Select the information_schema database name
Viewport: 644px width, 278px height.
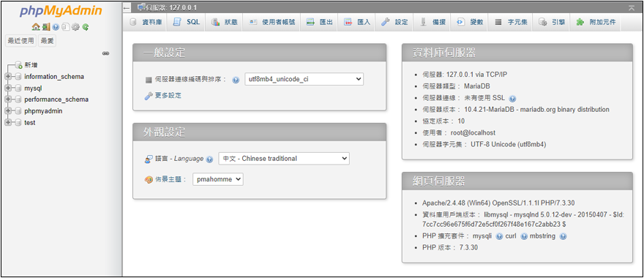(54, 77)
